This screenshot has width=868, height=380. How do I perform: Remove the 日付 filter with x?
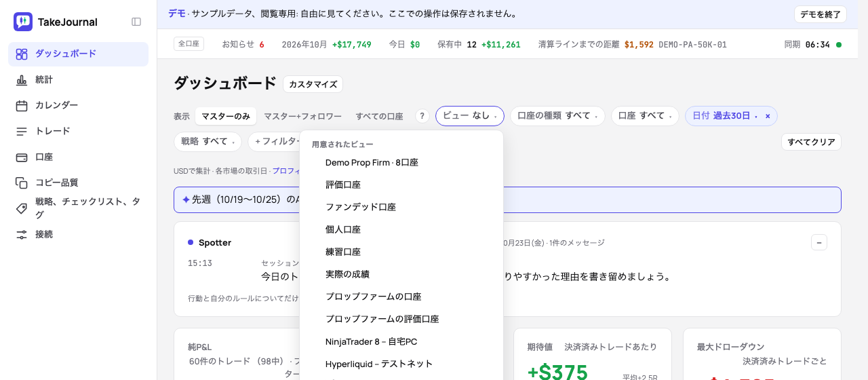tap(768, 116)
